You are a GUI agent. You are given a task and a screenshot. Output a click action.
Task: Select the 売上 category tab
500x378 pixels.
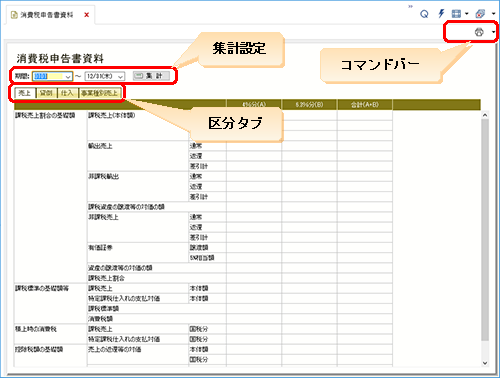pos(25,93)
